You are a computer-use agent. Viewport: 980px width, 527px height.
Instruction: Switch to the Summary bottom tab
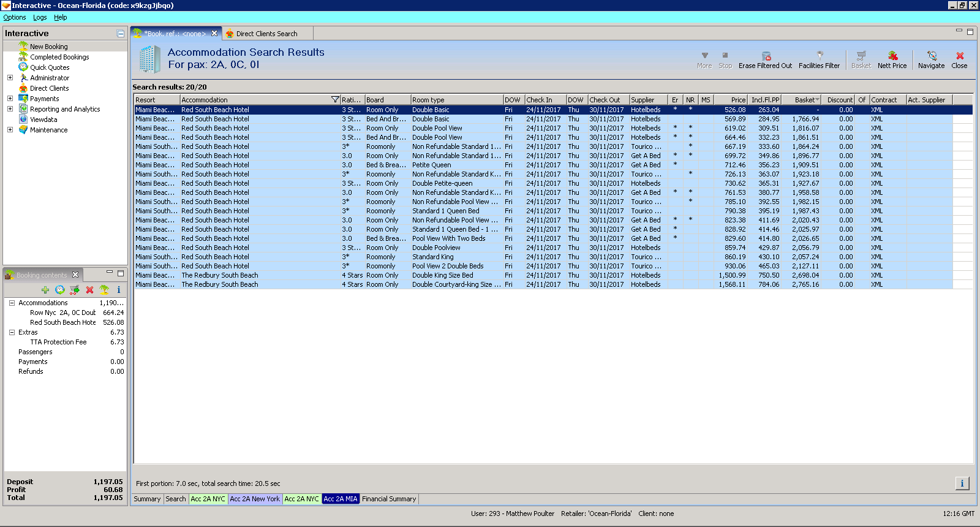[147, 499]
